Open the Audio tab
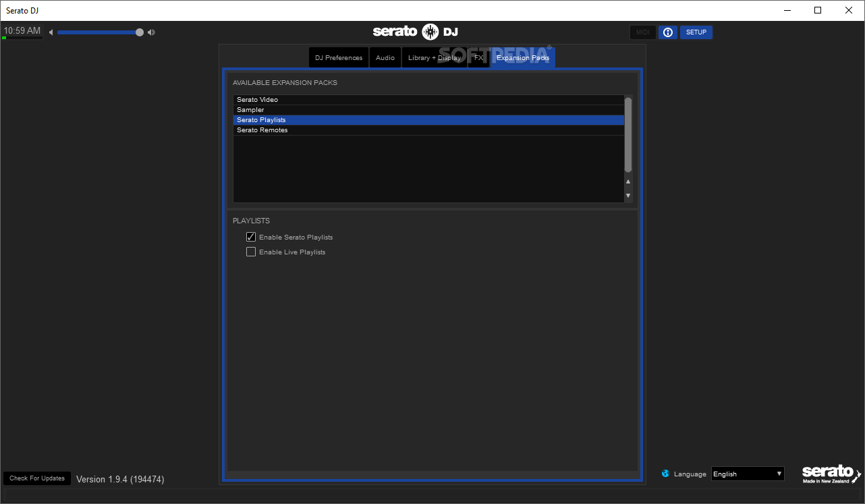This screenshot has height=504, width=865. tap(385, 57)
